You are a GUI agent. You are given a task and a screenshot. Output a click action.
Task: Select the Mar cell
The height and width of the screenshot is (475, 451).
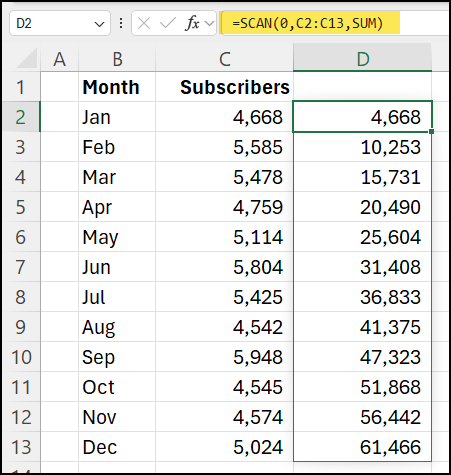[x=117, y=177]
